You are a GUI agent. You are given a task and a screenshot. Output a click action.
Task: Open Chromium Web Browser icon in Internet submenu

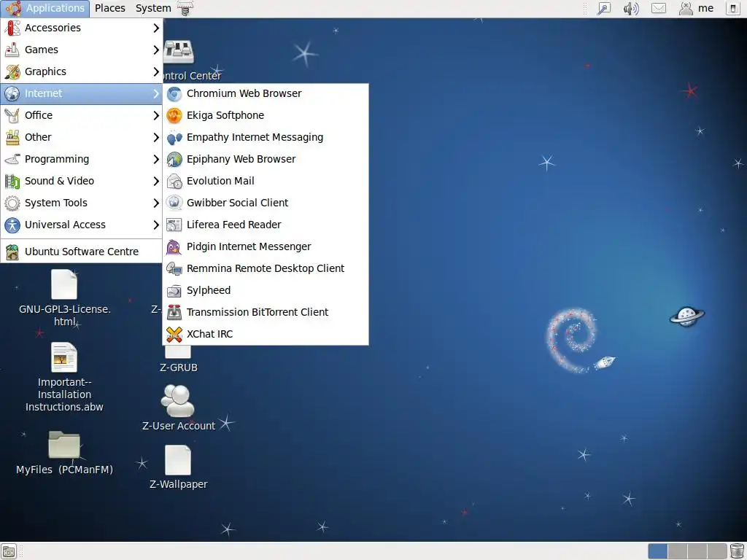click(174, 94)
